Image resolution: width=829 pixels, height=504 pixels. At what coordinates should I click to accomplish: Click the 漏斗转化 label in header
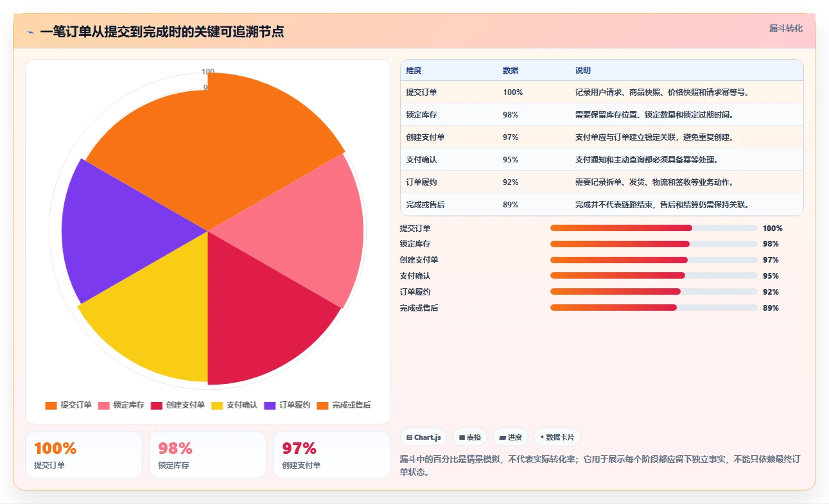(786, 29)
